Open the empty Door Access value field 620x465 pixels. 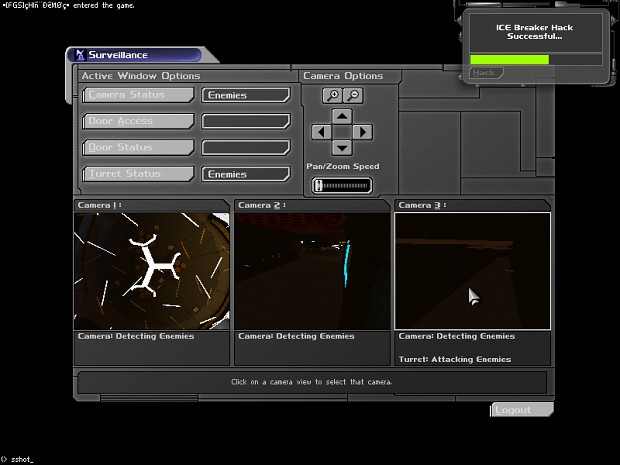tap(246, 121)
